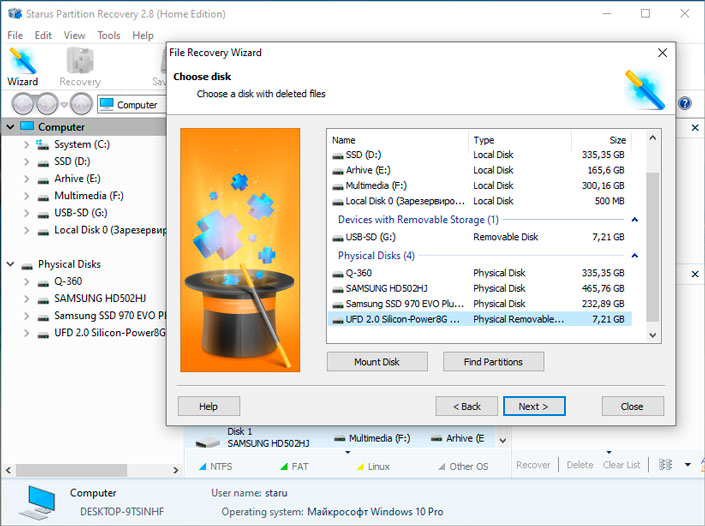The image size is (705, 526).
Task: Click the Starus Partition Recovery app icon in the title bar
Action: tap(15, 13)
